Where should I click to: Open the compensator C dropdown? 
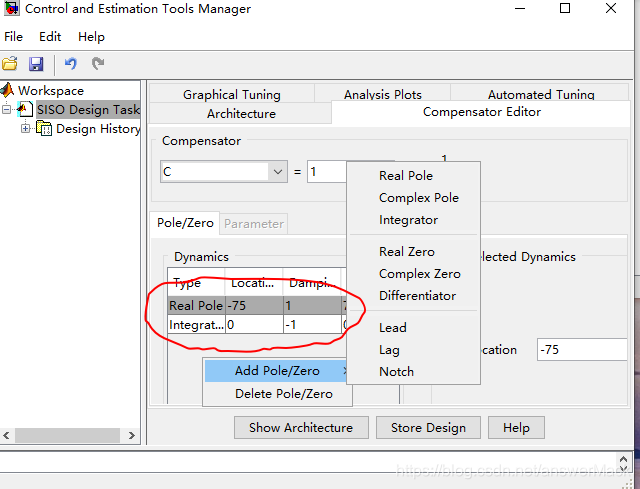tap(278, 172)
